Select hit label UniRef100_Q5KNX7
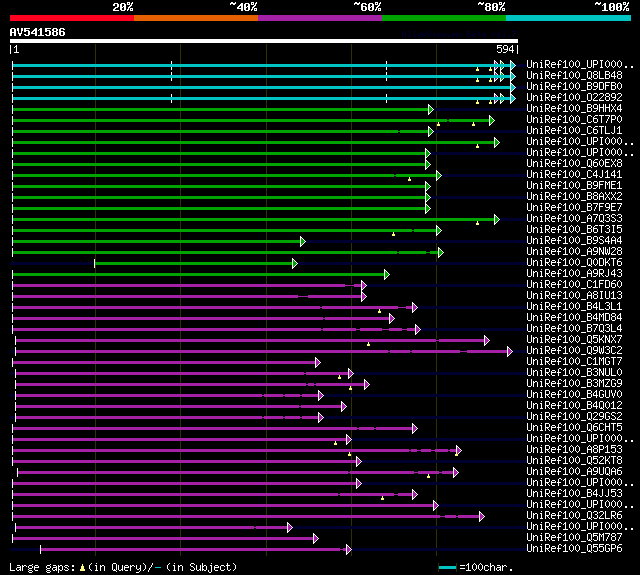The height and width of the screenshot is (575, 640). tap(574, 340)
